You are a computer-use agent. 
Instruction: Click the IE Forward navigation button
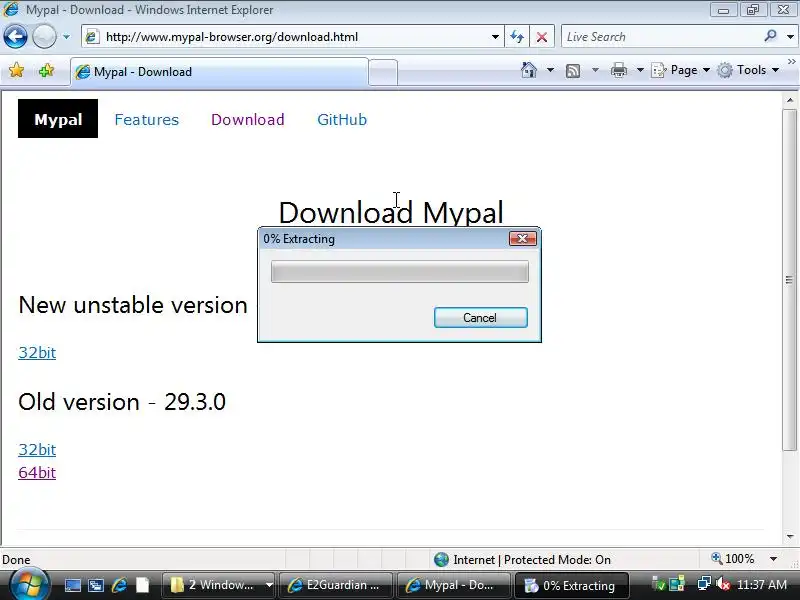click(44, 37)
